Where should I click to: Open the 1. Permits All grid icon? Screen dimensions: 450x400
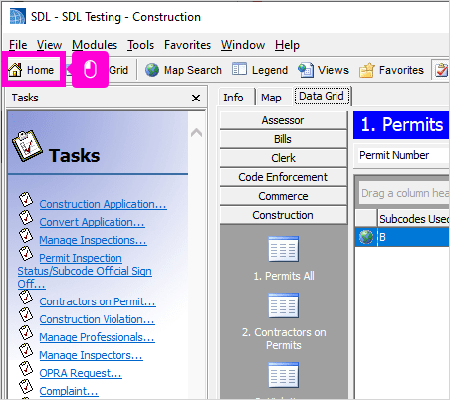pyautogui.click(x=284, y=249)
